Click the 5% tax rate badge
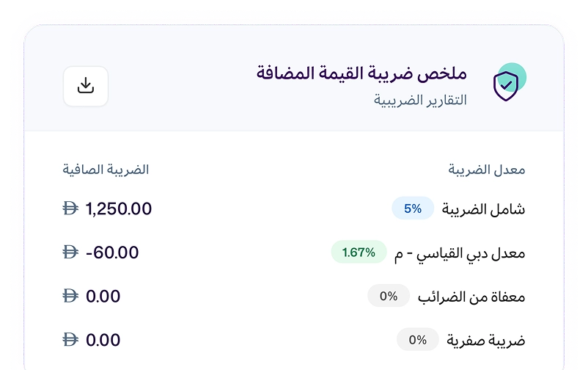The height and width of the screenshot is (370, 588). [413, 208]
